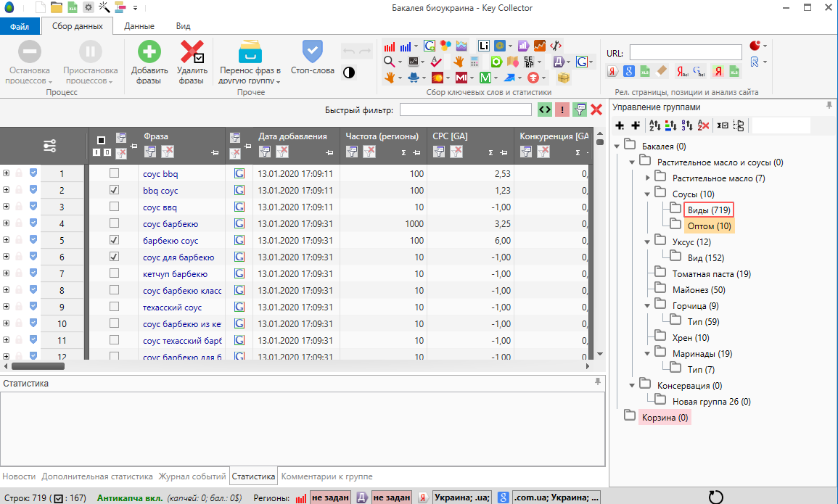
Task: Click the half-filled contrast circle icon
Action: (349, 73)
